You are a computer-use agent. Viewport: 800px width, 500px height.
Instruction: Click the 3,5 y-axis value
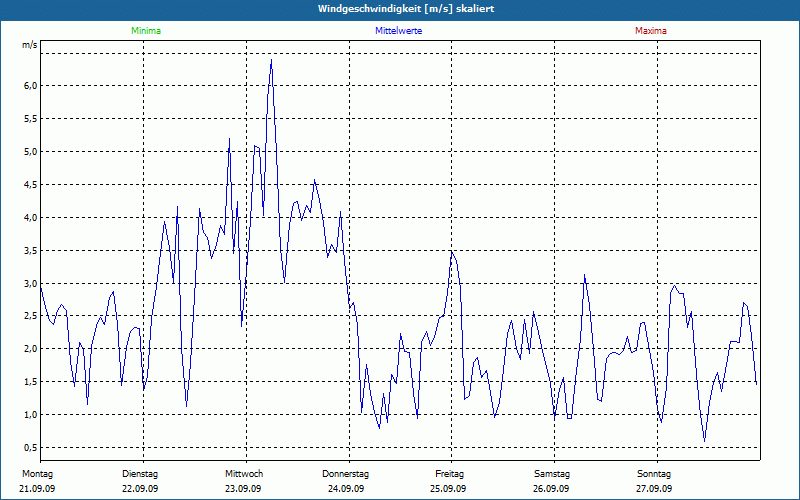click(x=31, y=251)
